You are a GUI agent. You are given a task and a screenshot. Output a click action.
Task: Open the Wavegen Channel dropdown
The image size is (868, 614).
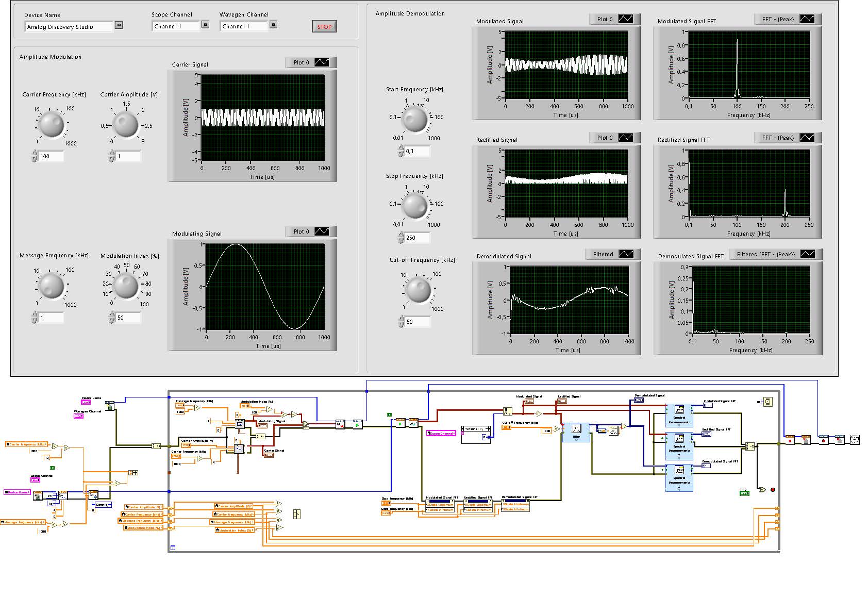point(273,24)
